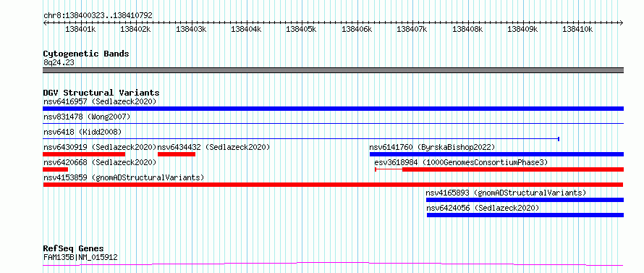Click the nsv831478 (Wong2007) label
Viewport: 644px width, 273px height.
point(87,117)
